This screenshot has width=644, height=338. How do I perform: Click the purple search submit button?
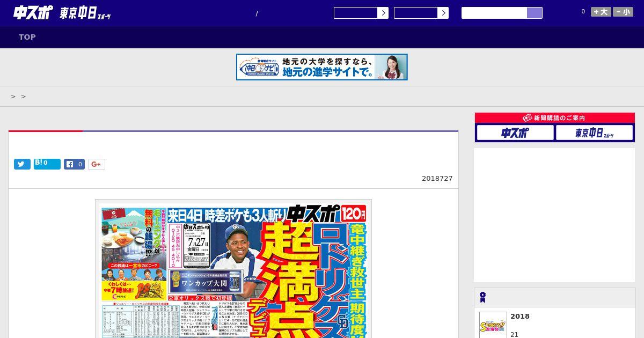coord(535,13)
